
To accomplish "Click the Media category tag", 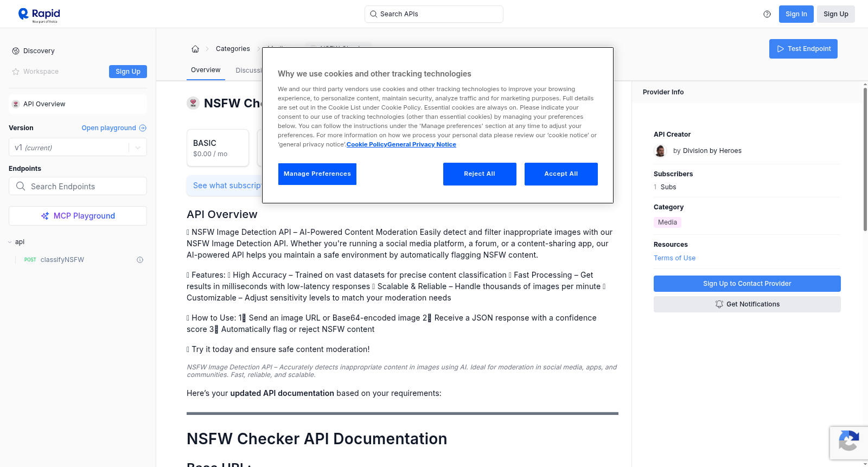I will point(667,222).
